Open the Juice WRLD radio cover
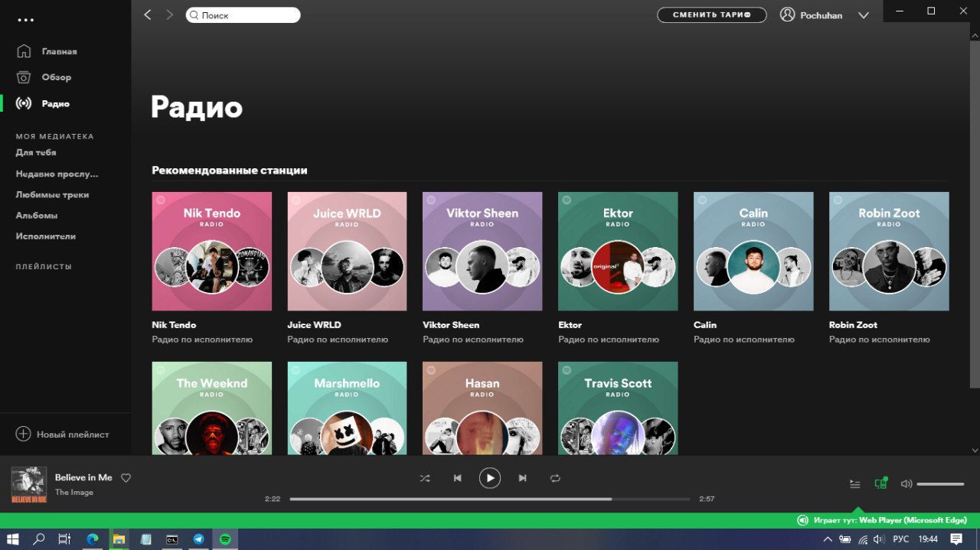 [x=347, y=251]
